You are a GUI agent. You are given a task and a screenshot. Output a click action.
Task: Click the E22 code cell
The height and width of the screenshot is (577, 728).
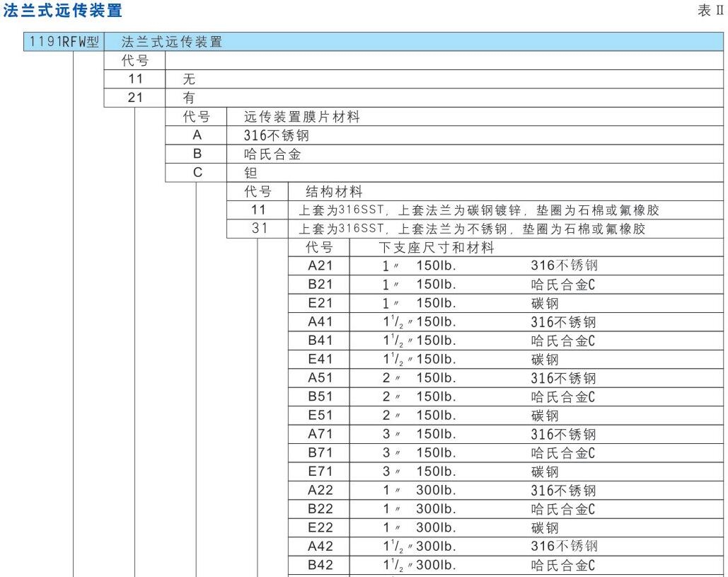click(x=320, y=527)
